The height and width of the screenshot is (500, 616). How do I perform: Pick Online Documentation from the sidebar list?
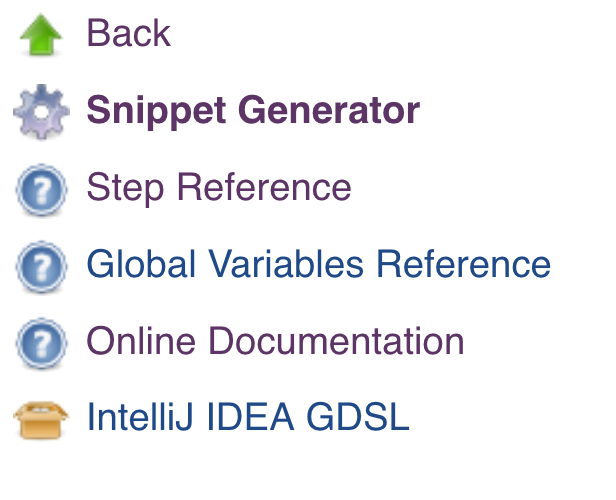tap(275, 342)
